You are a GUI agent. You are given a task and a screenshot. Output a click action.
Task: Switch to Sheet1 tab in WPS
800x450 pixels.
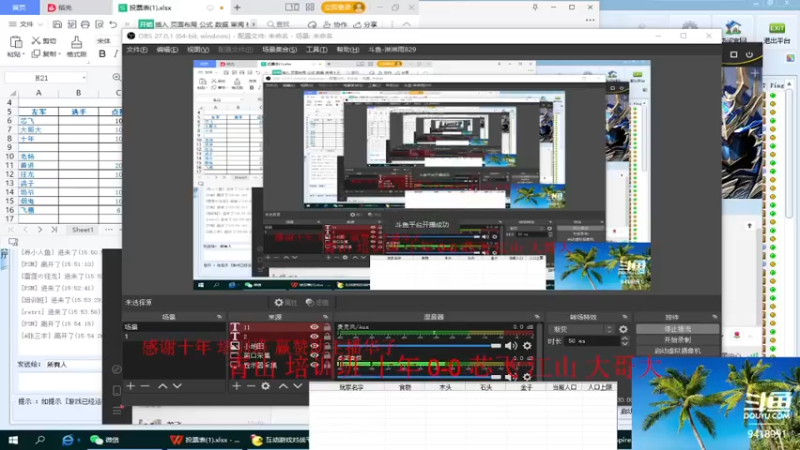(x=83, y=230)
